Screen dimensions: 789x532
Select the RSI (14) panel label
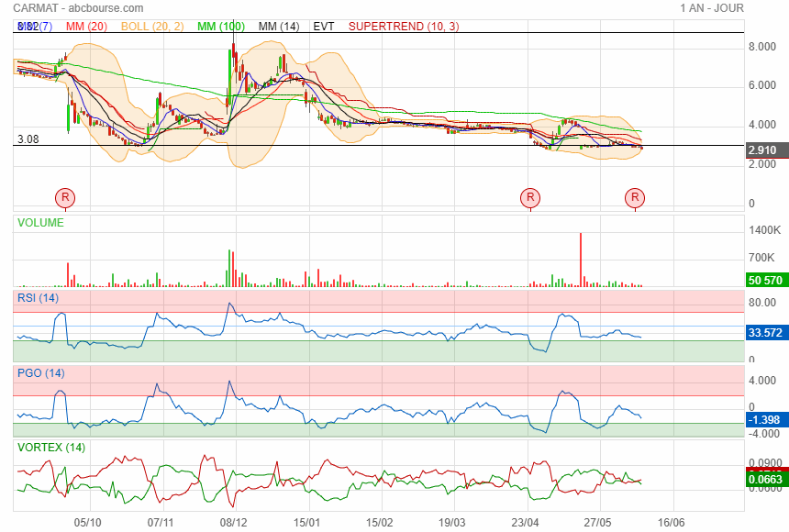(39, 297)
